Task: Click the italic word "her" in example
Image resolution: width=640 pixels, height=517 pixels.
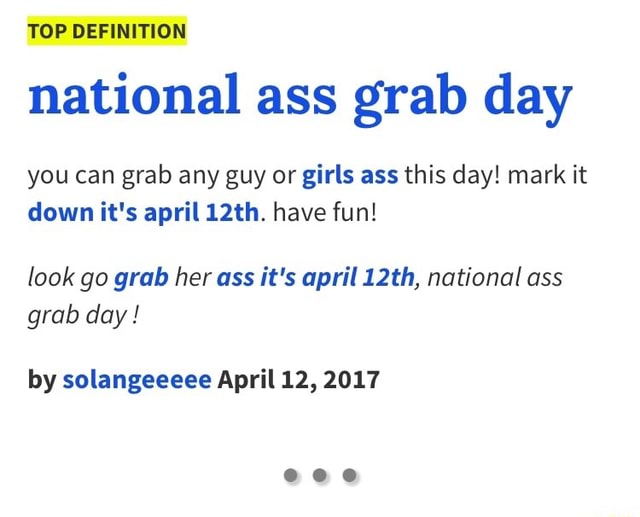Action: click(192, 278)
